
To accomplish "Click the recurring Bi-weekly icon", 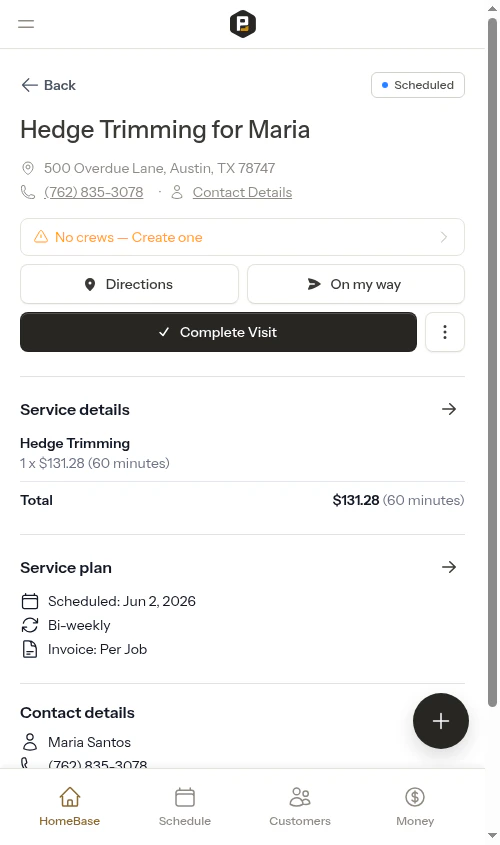I will [x=30, y=625].
